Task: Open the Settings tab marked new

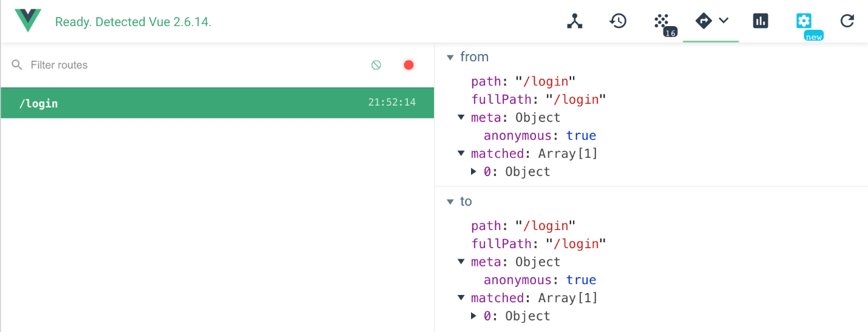Action: tap(804, 21)
